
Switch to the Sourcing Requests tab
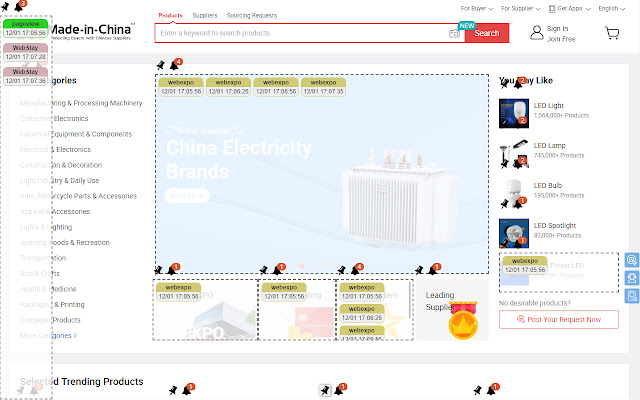252,16
